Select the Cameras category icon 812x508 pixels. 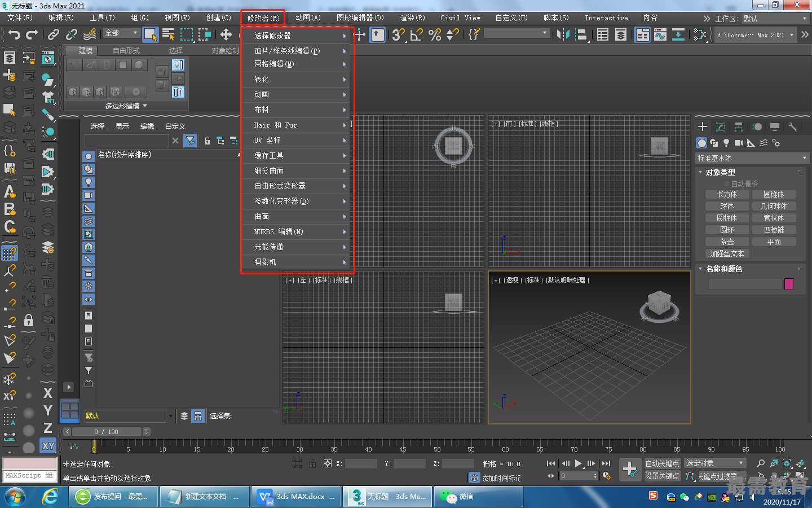pos(739,143)
